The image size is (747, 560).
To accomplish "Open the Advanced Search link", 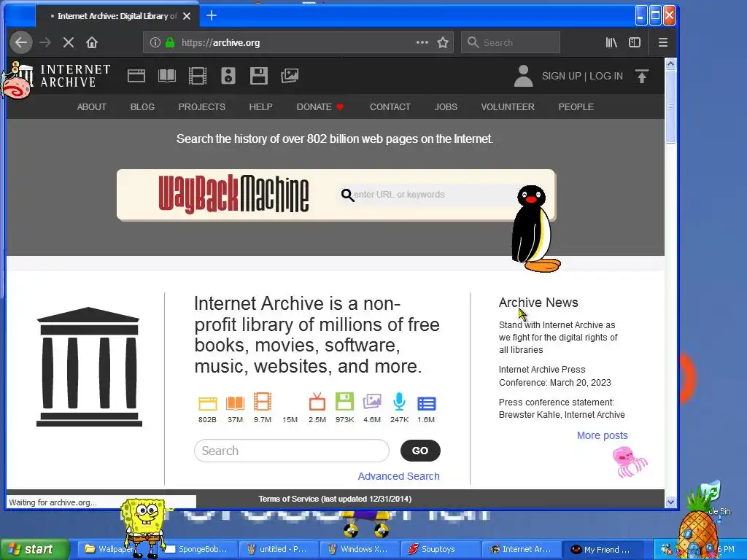I will pos(399,476).
